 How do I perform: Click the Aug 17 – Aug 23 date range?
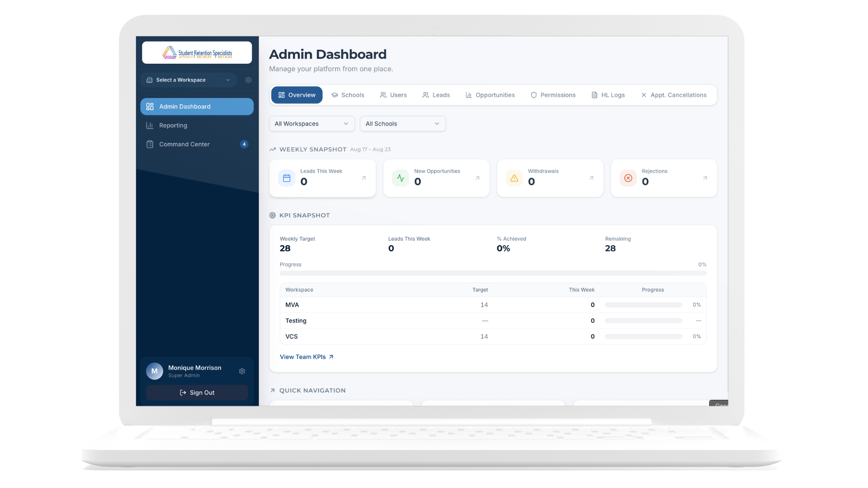(x=370, y=150)
